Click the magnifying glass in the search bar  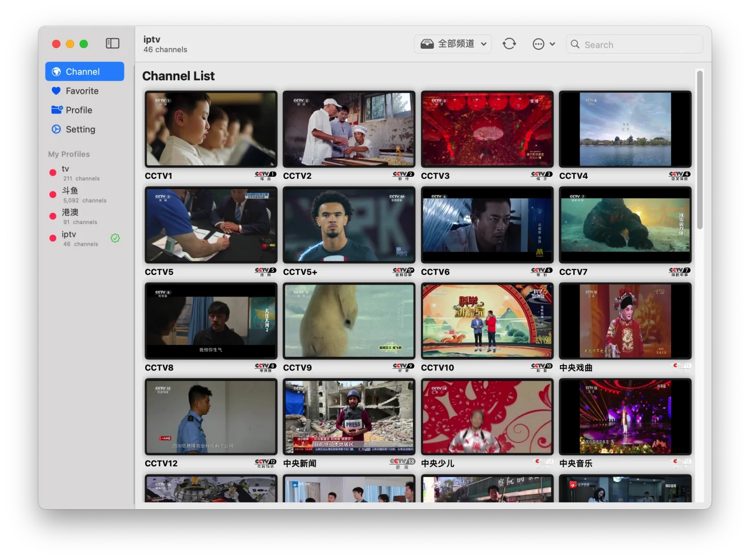[x=575, y=45]
